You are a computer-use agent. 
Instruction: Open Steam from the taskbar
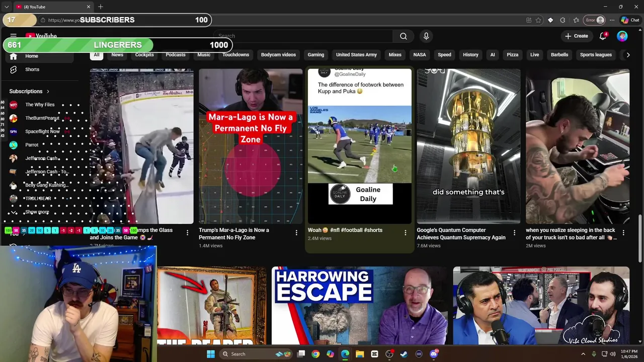pyautogui.click(x=404, y=354)
